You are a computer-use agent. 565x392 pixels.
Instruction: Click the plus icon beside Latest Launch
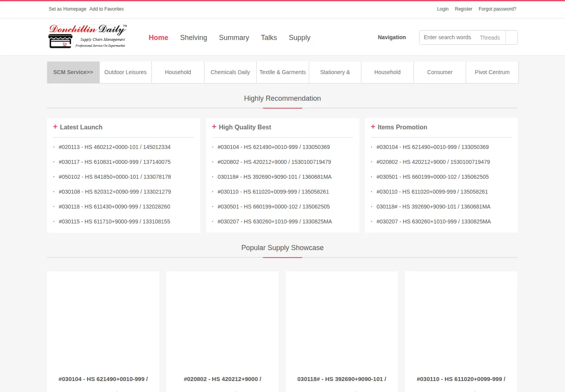pyautogui.click(x=55, y=127)
